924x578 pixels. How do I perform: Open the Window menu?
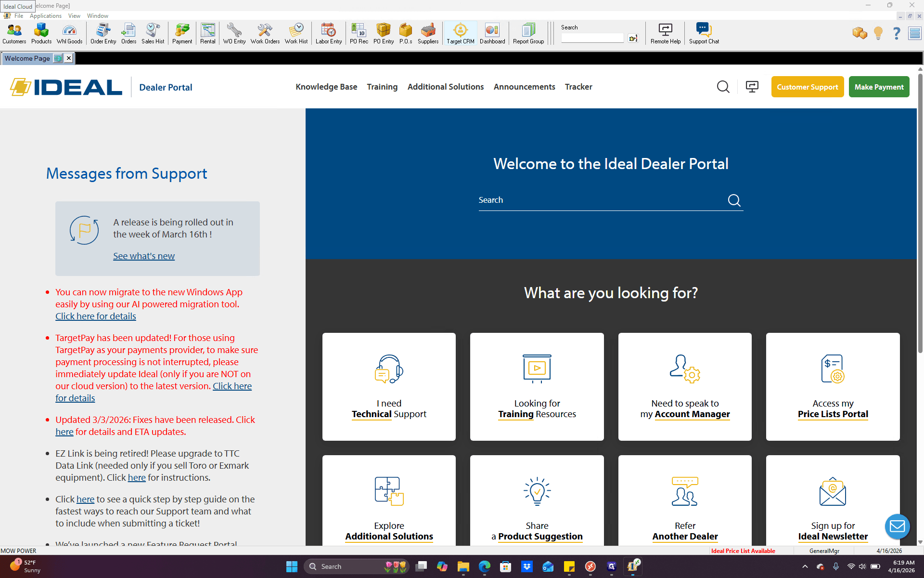click(98, 16)
